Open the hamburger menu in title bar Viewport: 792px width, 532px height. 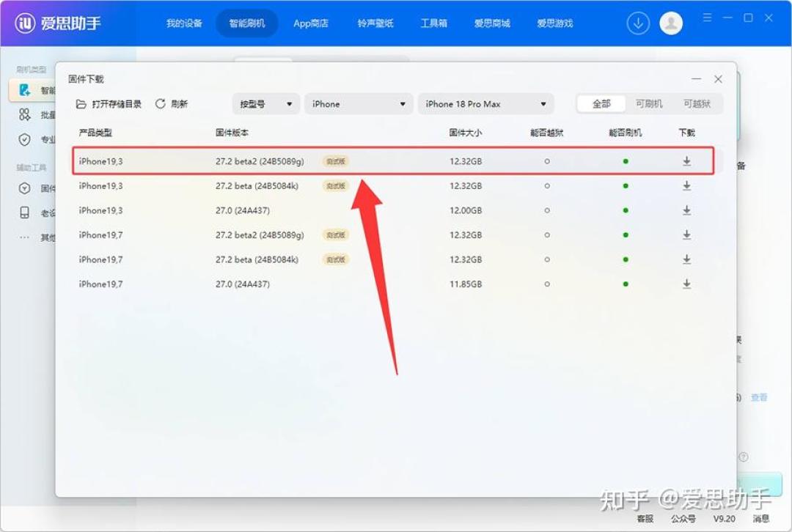coord(707,18)
